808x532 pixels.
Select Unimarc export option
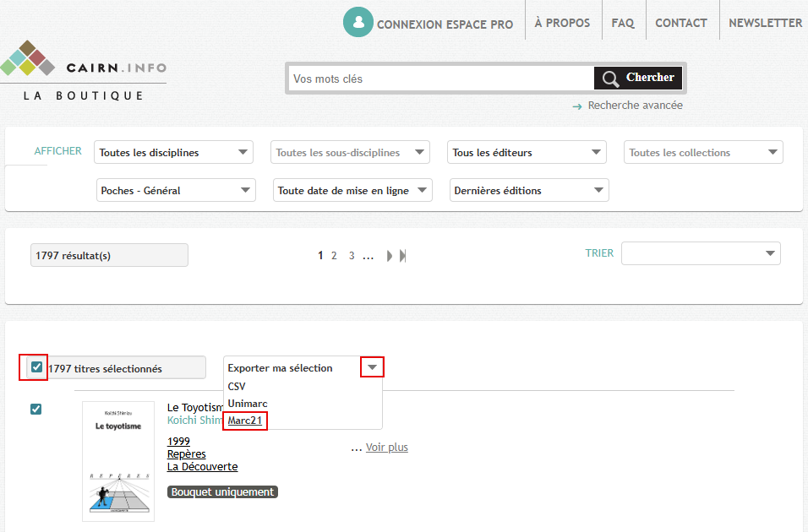pos(248,403)
